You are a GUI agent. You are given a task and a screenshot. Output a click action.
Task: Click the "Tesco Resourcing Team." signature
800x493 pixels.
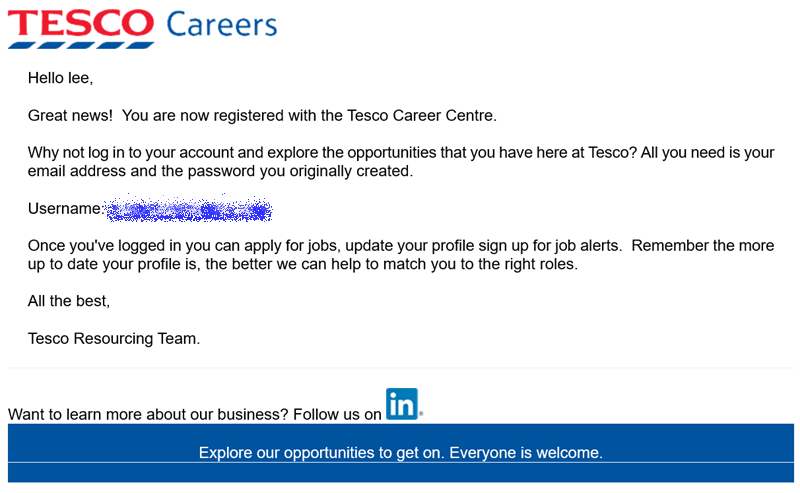(x=114, y=339)
